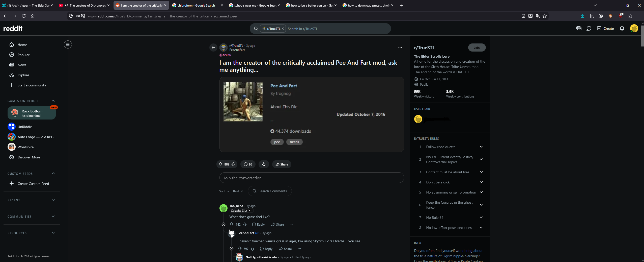The width and height of the screenshot is (644, 262).
Task: Open the browser downloads panel
Action: 582,16
